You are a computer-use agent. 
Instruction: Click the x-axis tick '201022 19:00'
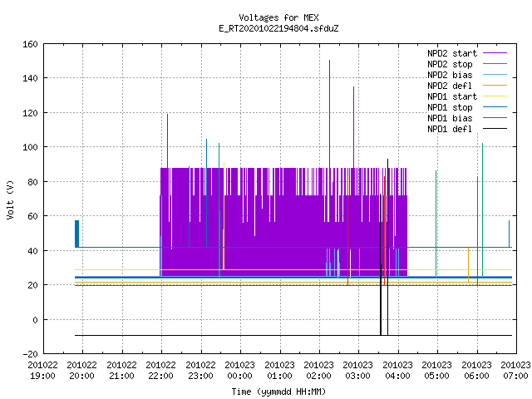coord(42,371)
